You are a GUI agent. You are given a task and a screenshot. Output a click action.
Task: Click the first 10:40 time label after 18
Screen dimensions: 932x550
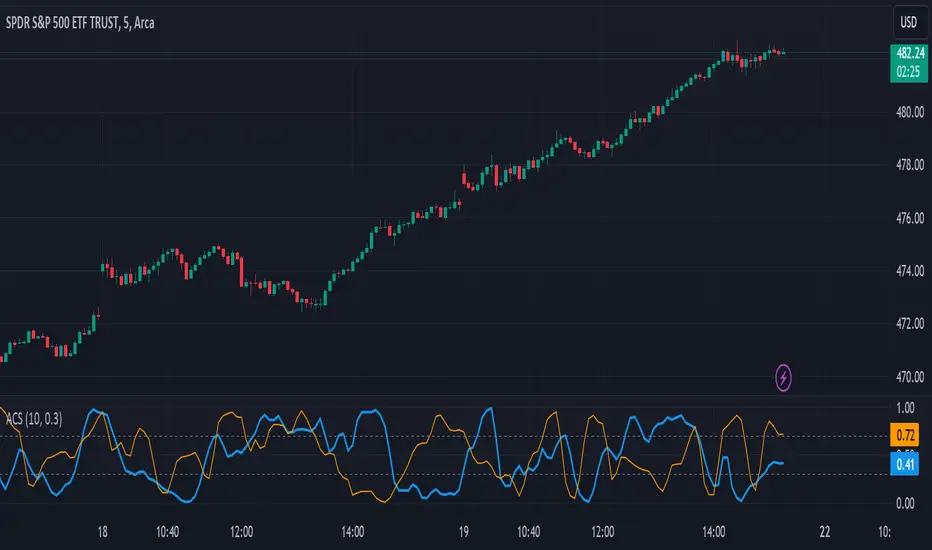168,532
